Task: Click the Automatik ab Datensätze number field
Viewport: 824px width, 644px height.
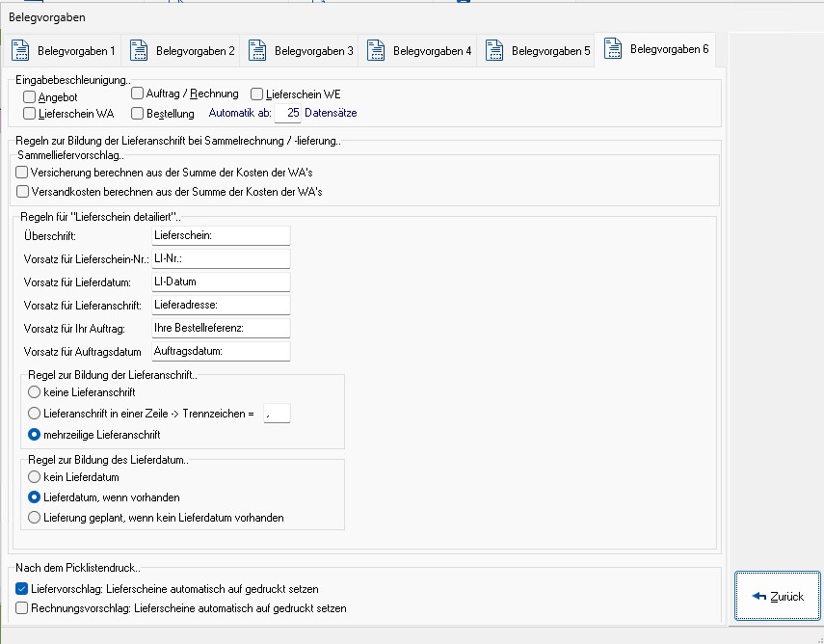Action: tap(288, 113)
